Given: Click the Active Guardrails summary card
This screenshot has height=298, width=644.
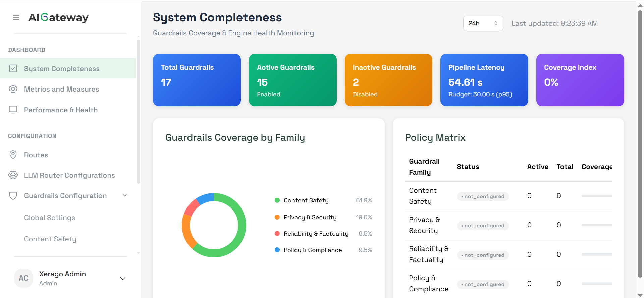Looking at the screenshot, I should click(292, 80).
